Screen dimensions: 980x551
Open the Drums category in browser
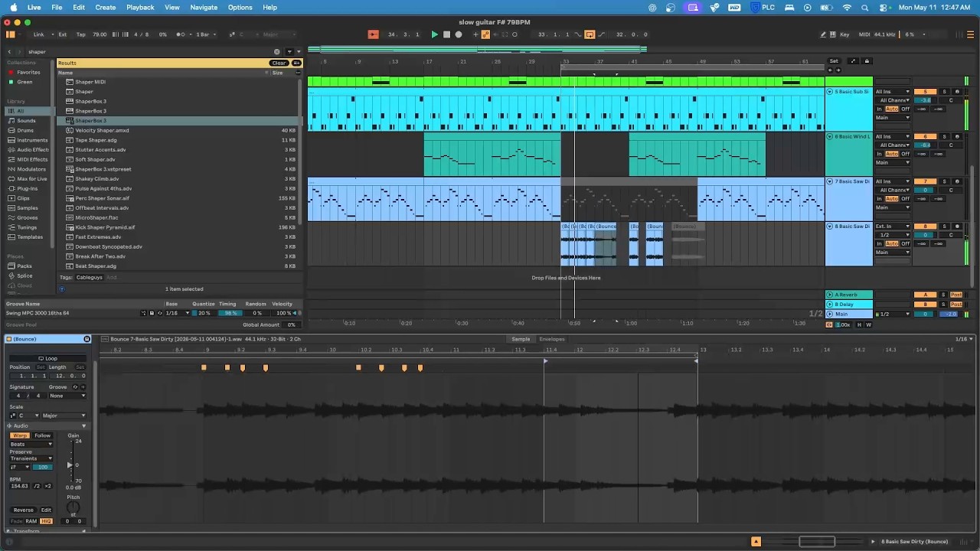pyautogui.click(x=25, y=130)
